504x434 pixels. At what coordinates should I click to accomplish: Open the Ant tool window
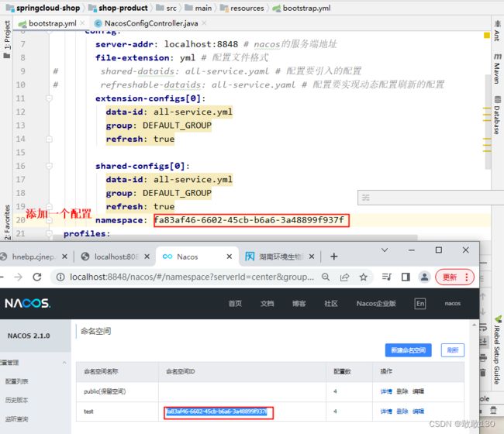tap(497, 30)
